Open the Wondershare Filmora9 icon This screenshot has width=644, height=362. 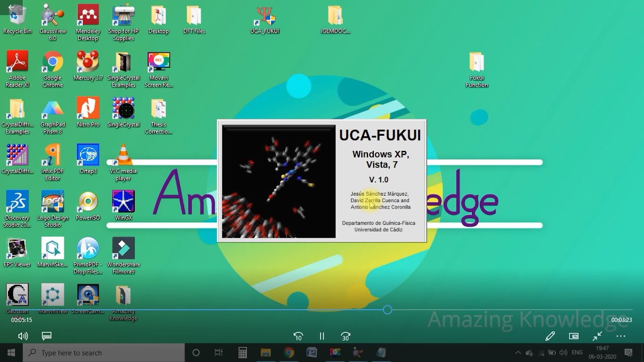pos(123,255)
